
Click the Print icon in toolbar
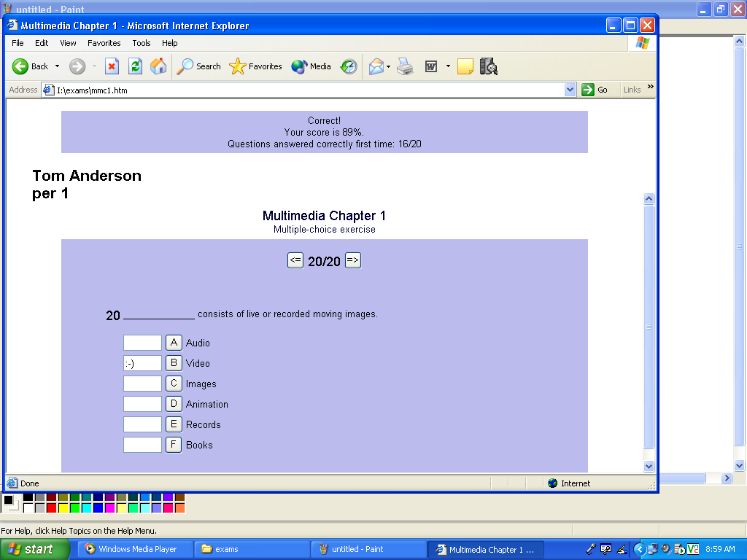(405, 66)
